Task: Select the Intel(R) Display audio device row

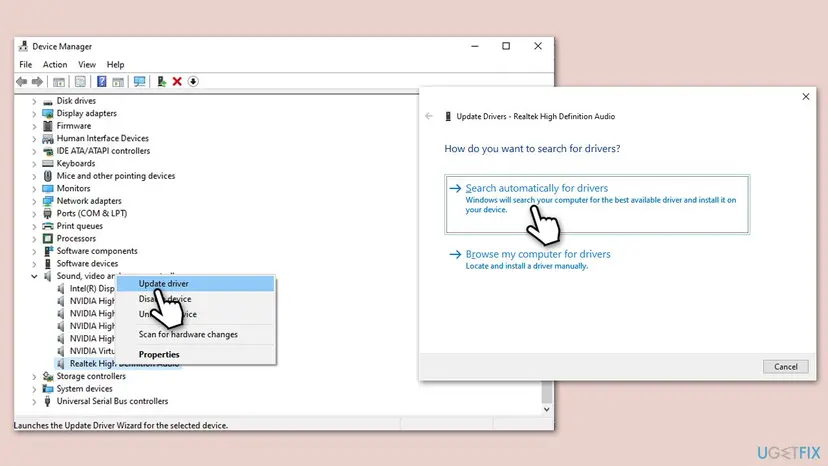Action: (86, 288)
